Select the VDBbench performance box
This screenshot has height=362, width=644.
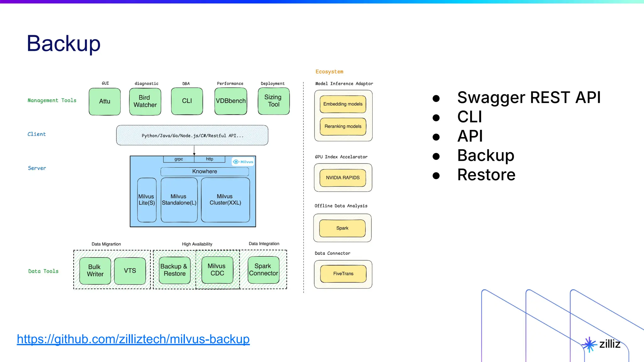click(230, 101)
